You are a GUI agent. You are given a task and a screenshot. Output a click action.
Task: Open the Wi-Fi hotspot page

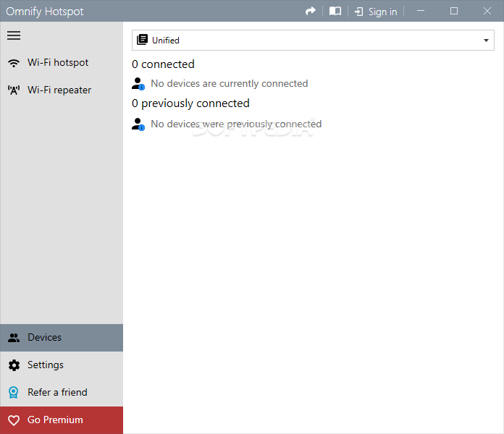pyautogui.click(x=62, y=63)
